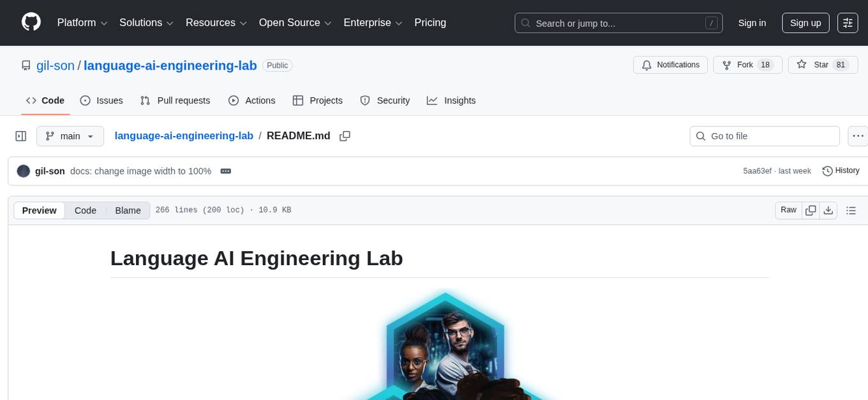Open the main branch dropdown
The height and width of the screenshot is (400, 868).
coord(70,136)
